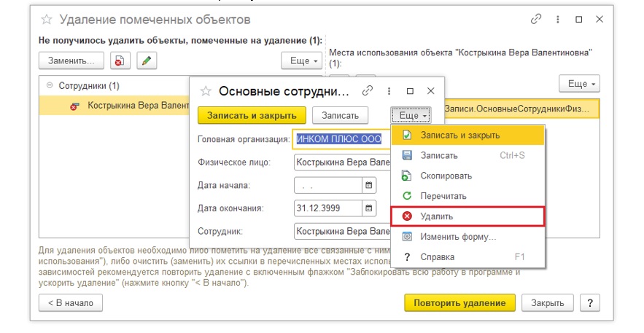Open the calendar picker for Дата начала
Screen dimensions: 644x333
click(x=369, y=185)
